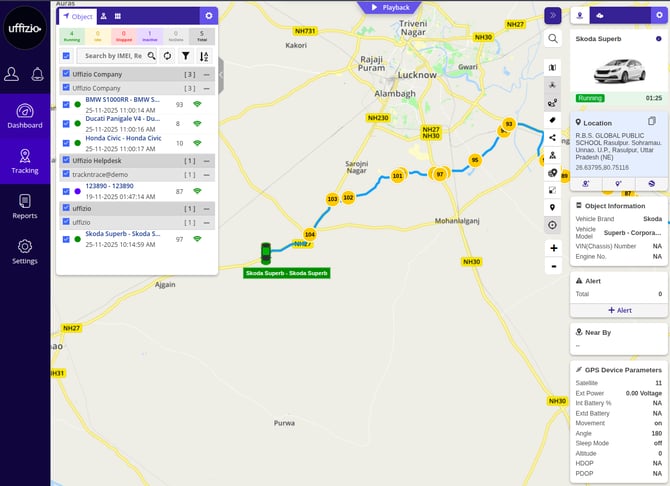The height and width of the screenshot is (486, 670).
Task: Open the filter funnel icon
Action: pos(185,57)
